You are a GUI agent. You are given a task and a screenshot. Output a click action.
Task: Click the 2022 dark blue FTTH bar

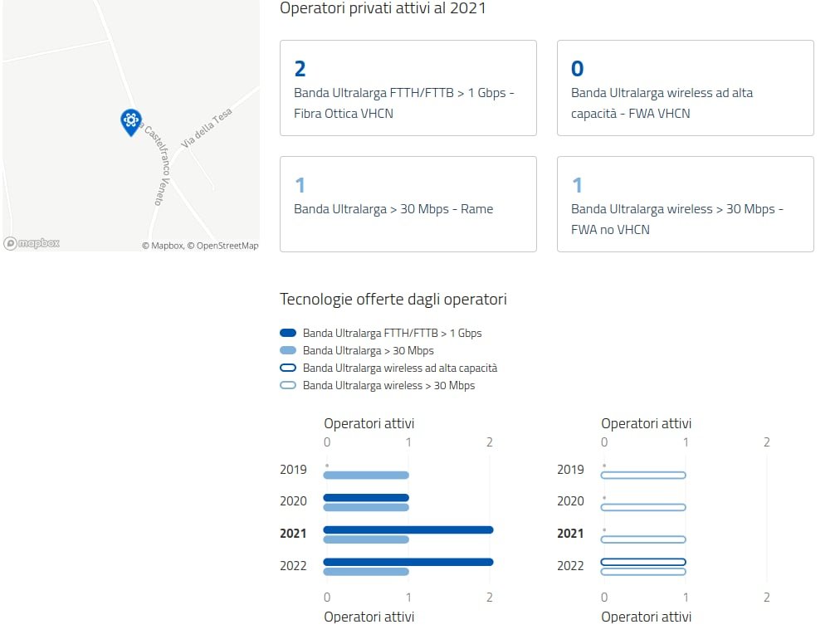pos(408,562)
